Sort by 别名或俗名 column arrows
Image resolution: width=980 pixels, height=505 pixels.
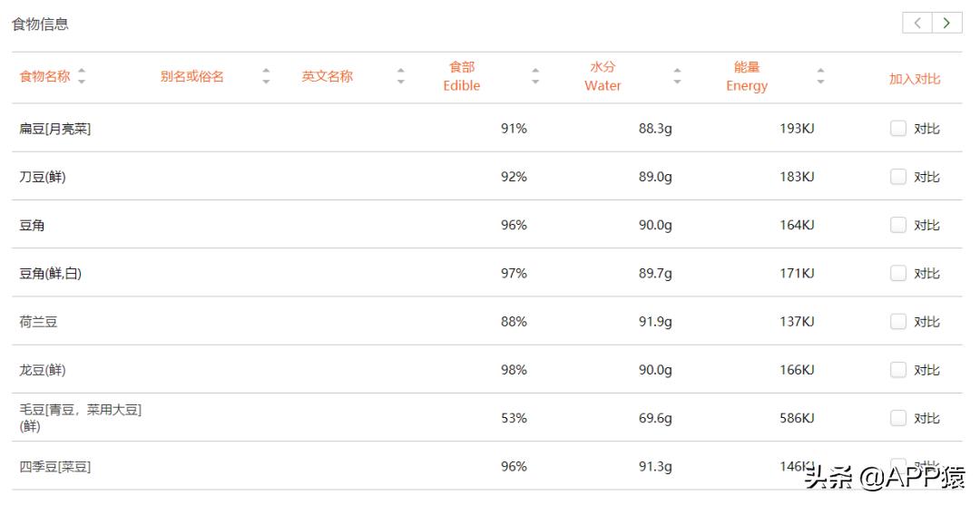266,76
